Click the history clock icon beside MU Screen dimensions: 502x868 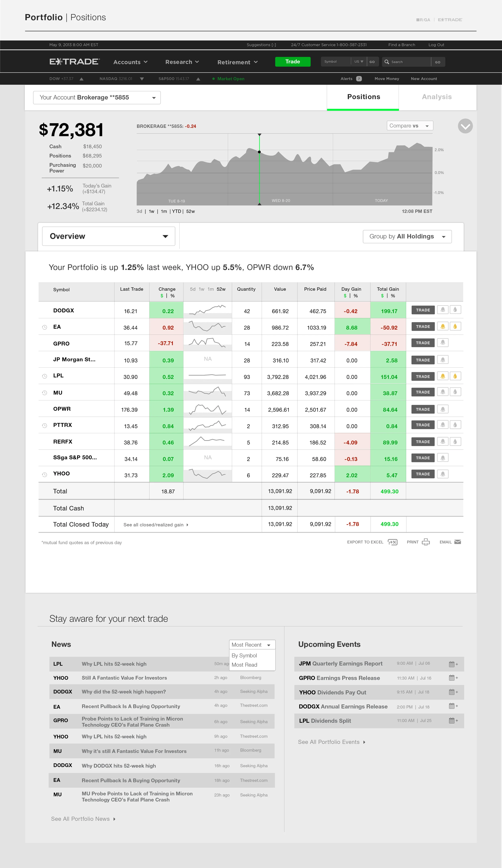[x=44, y=393]
